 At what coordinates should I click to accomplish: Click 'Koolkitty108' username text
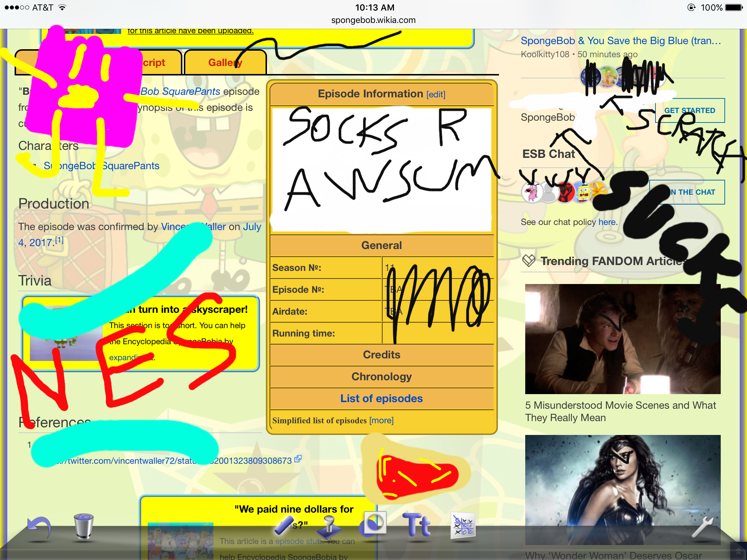pyautogui.click(x=545, y=54)
